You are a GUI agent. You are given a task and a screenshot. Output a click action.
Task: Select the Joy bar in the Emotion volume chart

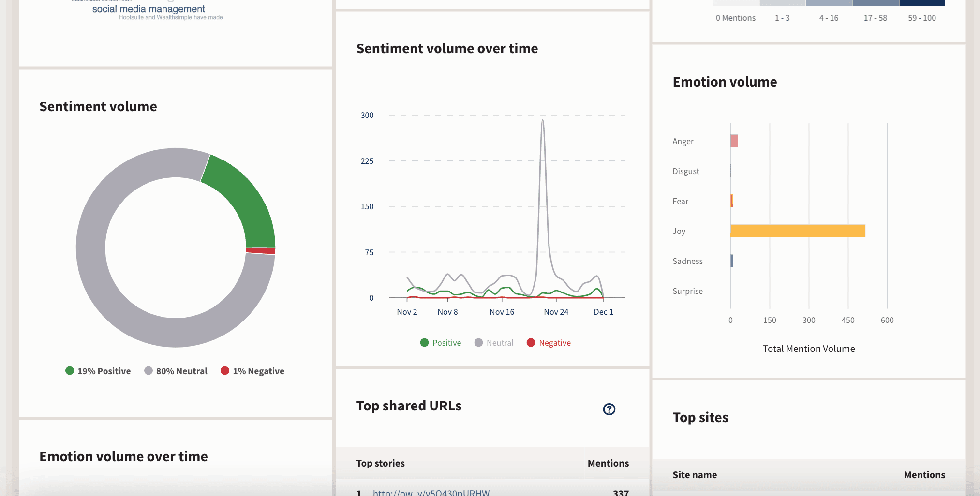pos(798,231)
